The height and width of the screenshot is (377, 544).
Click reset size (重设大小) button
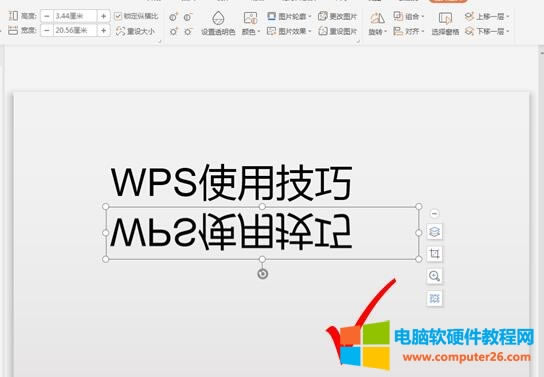click(x=135, y=31)
